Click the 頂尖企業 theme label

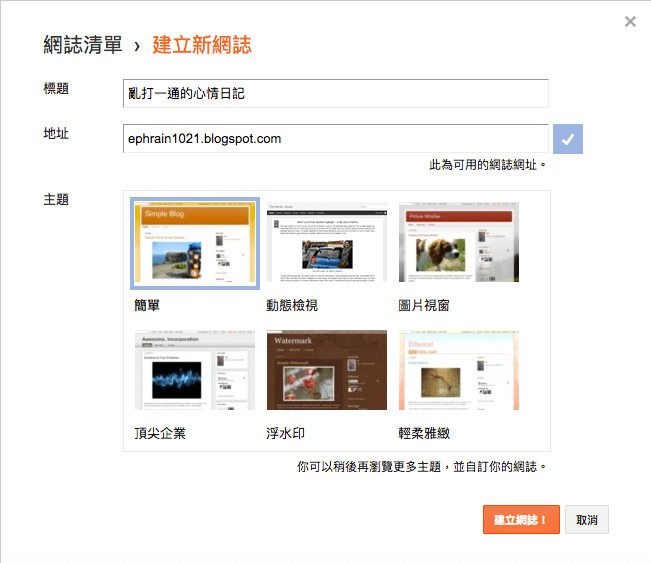(x=160, y=433)
